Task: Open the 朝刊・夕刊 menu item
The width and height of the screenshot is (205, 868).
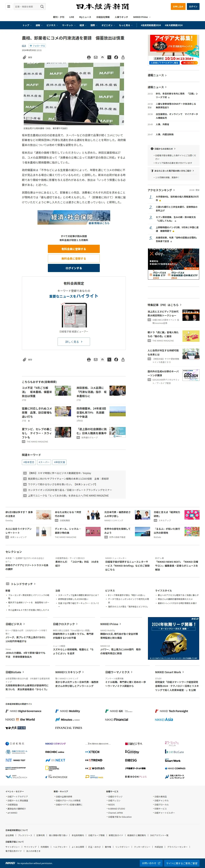Action: pos(58,17)
